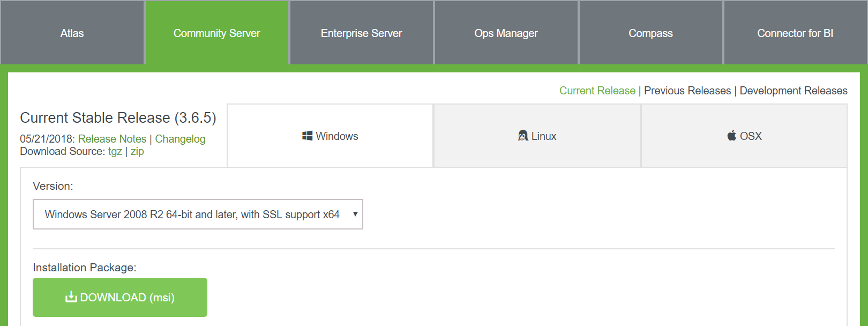Select the Community Server tab
The image size is (868, 326).
217,33
